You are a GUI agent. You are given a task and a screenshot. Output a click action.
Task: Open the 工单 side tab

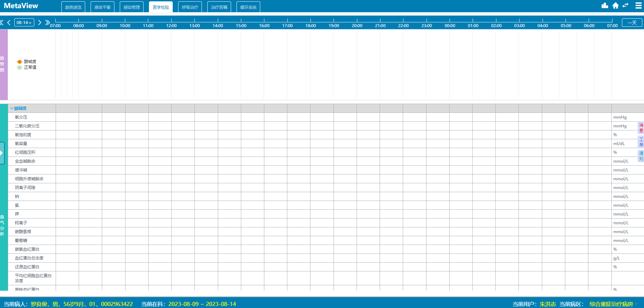(641, 142)
